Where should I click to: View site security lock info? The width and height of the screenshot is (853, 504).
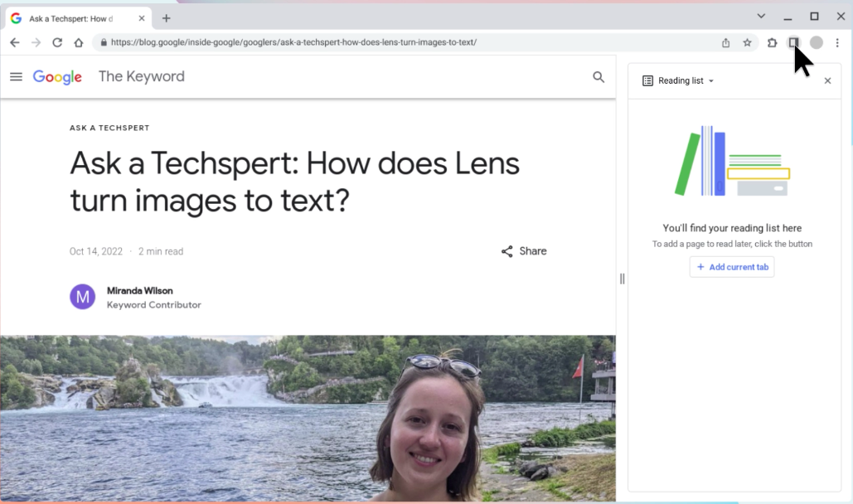104,42
